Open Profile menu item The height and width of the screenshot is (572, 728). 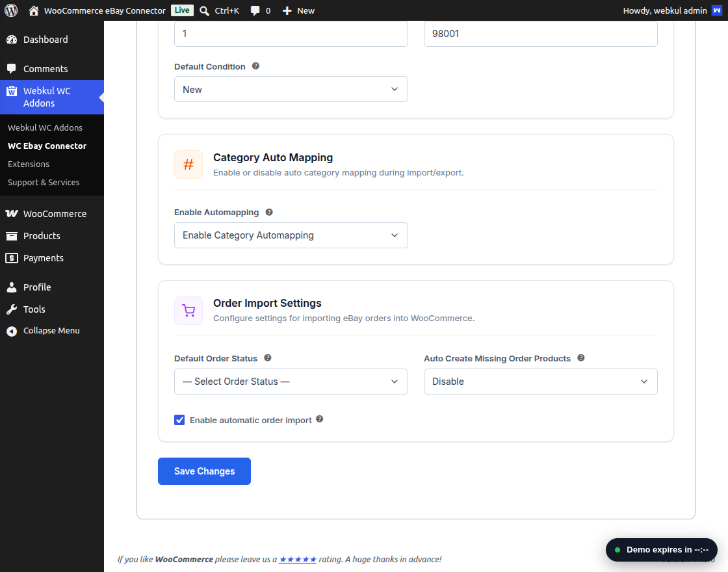52,287
